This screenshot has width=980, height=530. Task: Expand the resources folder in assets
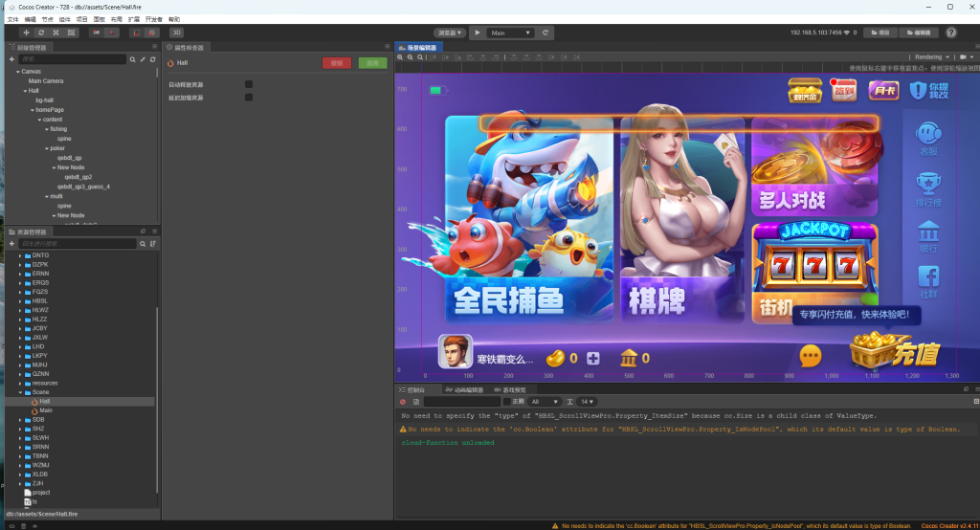(x=20, y=384)
